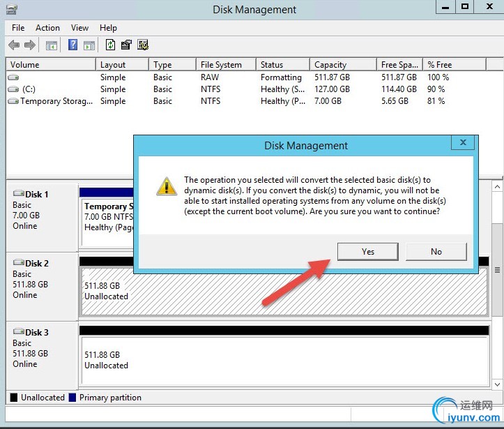Screen dimensions: 504x429
Task: Open the File menu
Action: point(18,28)
